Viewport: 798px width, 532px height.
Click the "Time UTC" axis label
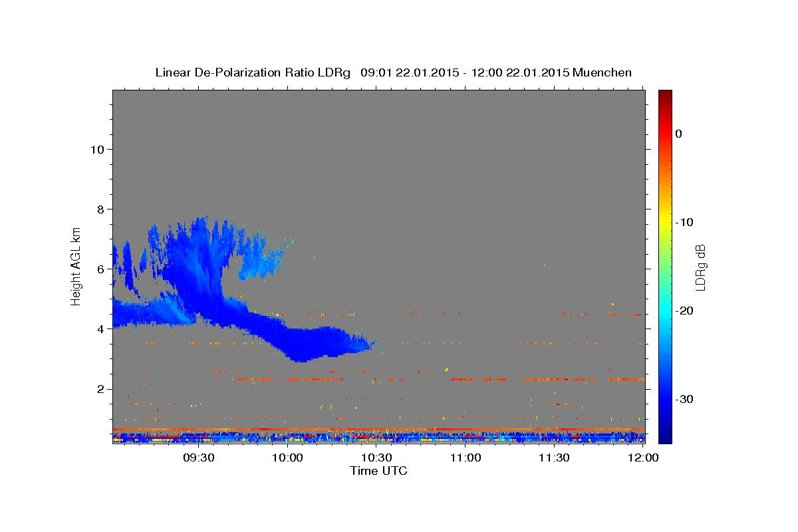tap(379, 471)
